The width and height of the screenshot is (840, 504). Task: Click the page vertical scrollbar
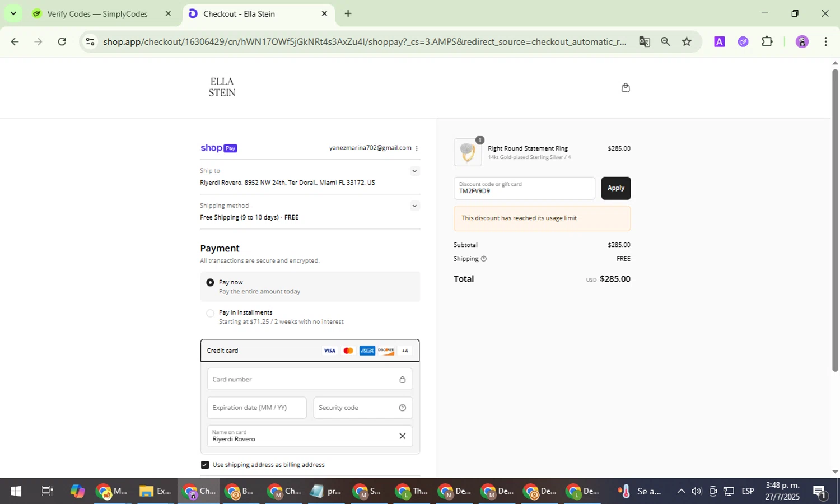click(835, 220)
